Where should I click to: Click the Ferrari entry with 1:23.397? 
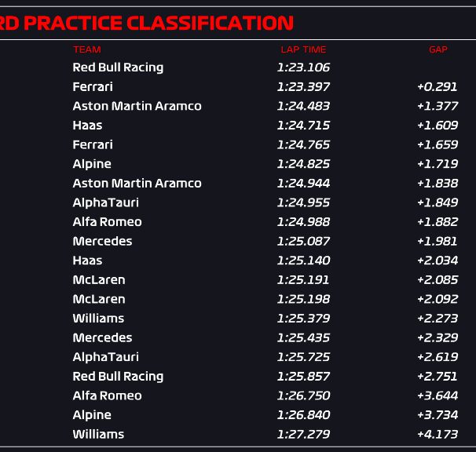[93, 87]
